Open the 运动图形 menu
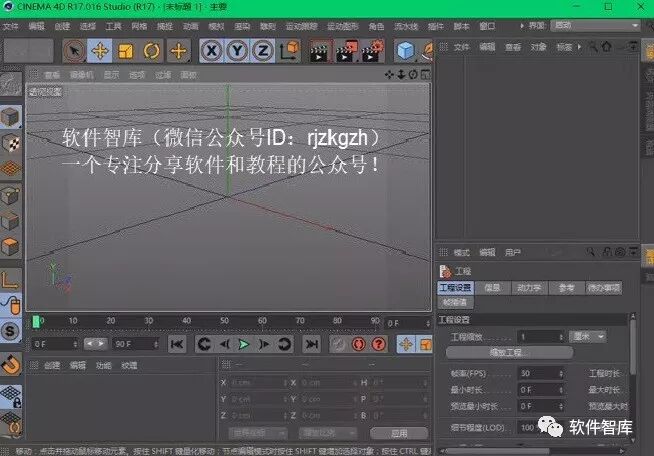 343,26
